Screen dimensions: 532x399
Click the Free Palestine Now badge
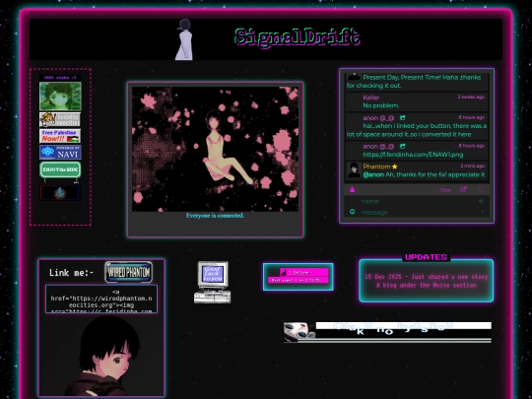click(60, 136)
